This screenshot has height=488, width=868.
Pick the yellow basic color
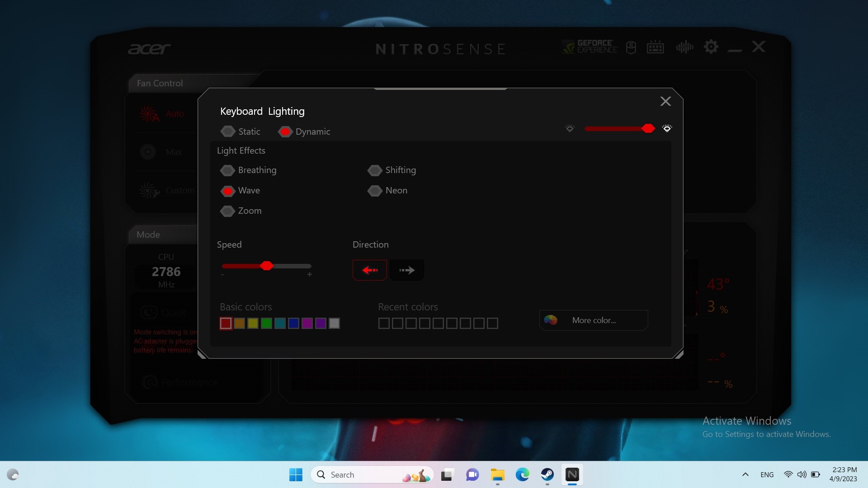(253, 324)
